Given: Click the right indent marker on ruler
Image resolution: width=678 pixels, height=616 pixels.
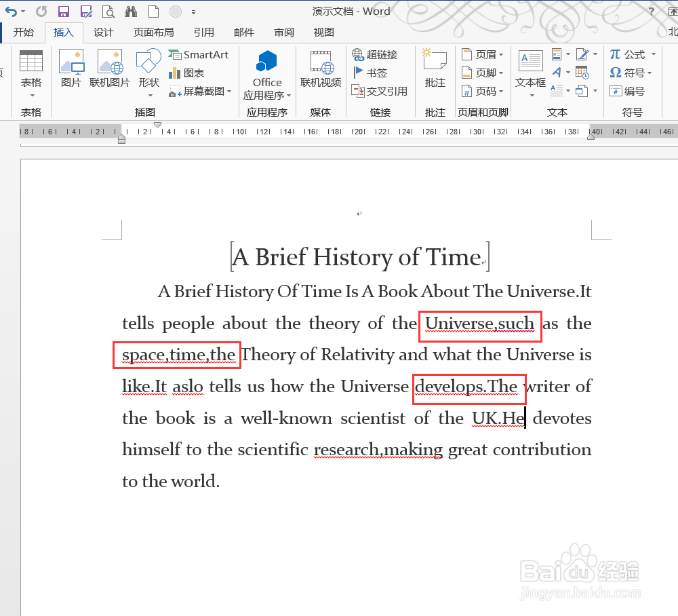Looking at the screenshot, I should tap(591, 136).
